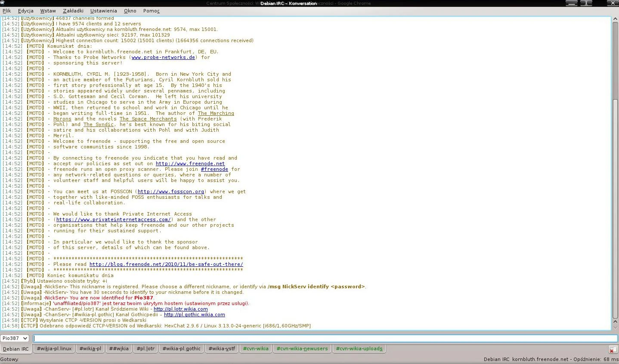Viewport: 619px width, 364px height.
Task: Focus the message input field
Action: point(325,338)
